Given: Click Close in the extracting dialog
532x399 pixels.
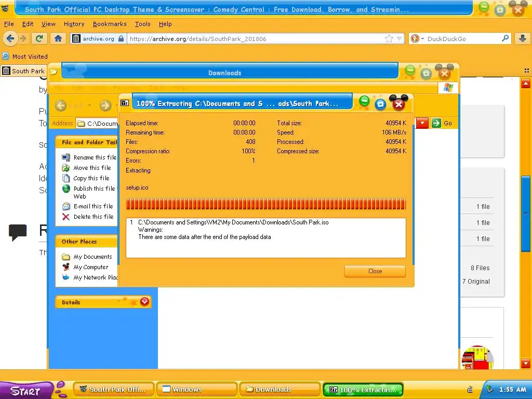Looking at the screenshot, I should click(x=375, y=271).
